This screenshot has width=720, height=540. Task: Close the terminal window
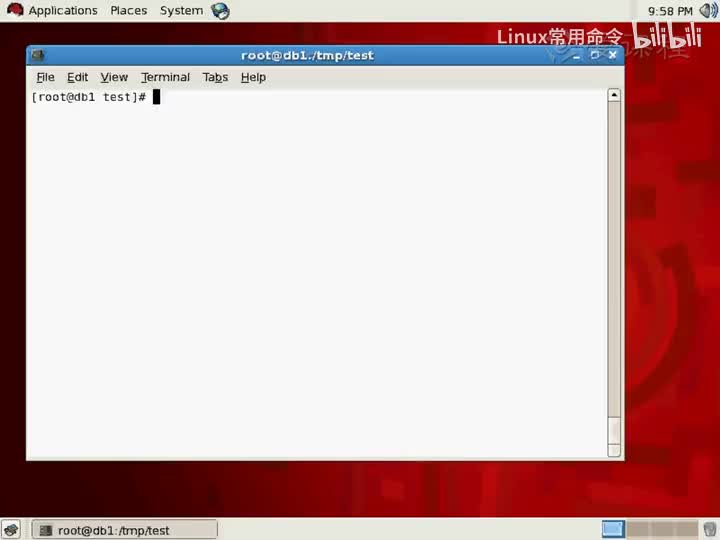613,55
